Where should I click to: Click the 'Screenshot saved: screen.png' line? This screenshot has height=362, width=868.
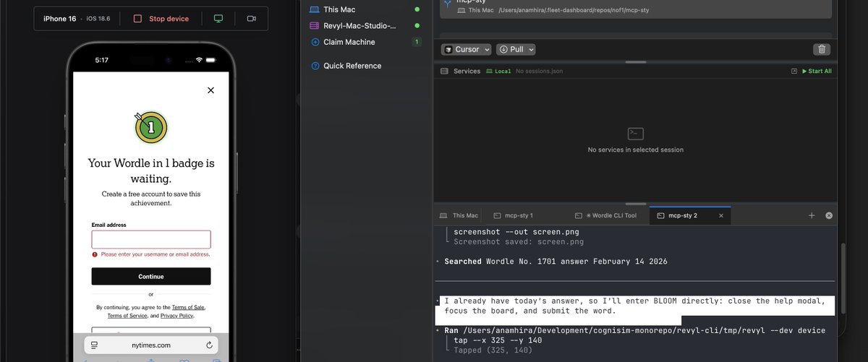[x=519, y=242]
